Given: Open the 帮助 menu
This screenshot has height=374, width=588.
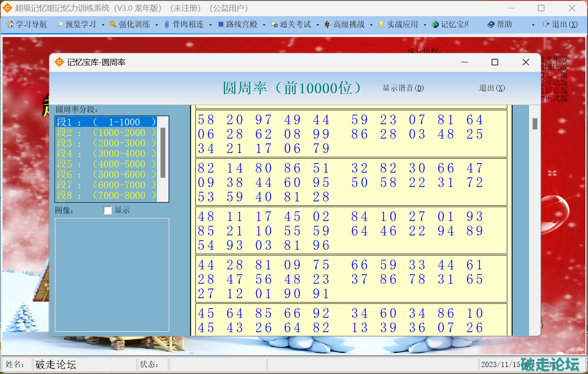Looking at the screenshot, I should [500, 25].
